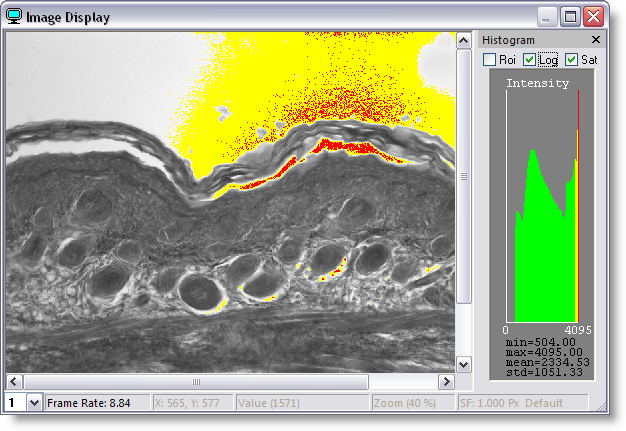Click the vertical scrollbar thumb
Screen dimensions: 626x431
pyautogui.click(x=463, y=175)
